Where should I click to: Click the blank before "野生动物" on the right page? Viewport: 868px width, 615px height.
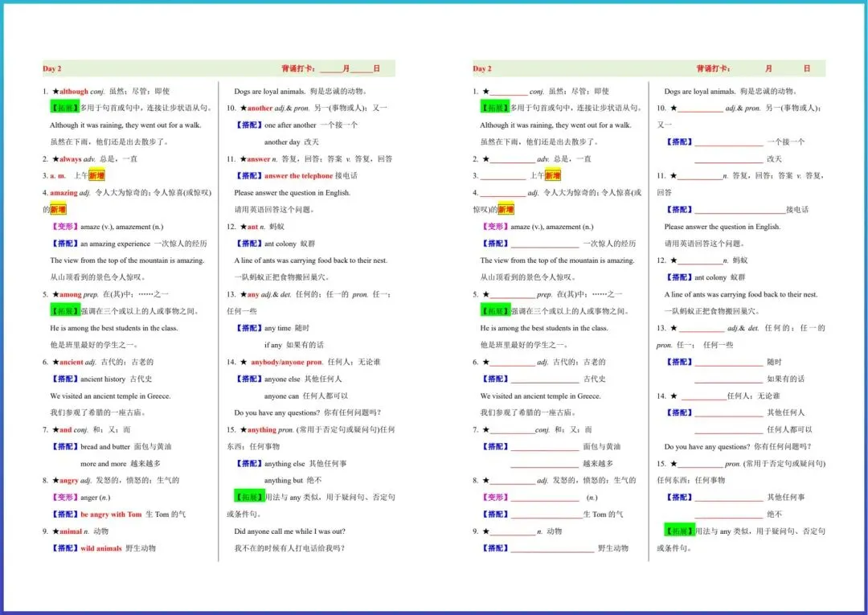(552, 550)
